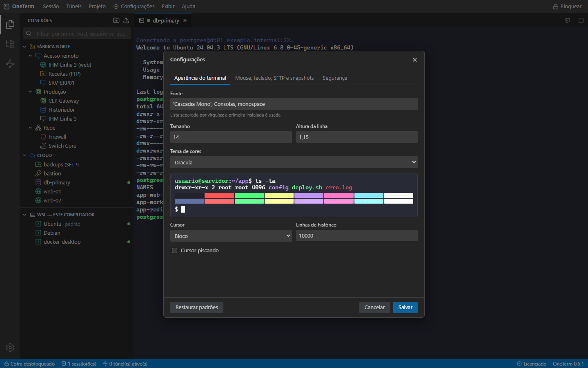Click Cofre desbloqueado in status bar
Image resolution: width=588 pixels, height=368 pixels.
click(x=29, y=364)
